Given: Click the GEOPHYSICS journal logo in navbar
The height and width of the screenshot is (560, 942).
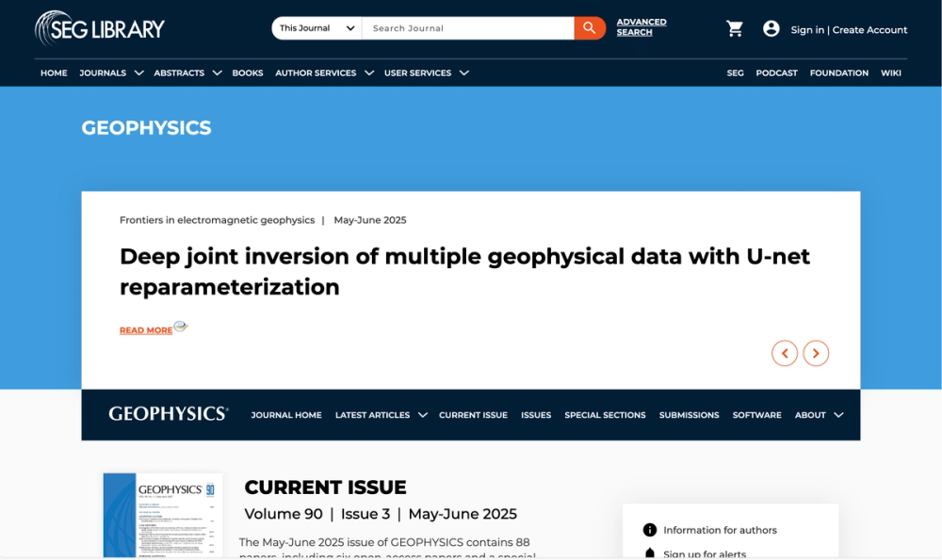Looking at the screenshot, I should pos(169,413).
